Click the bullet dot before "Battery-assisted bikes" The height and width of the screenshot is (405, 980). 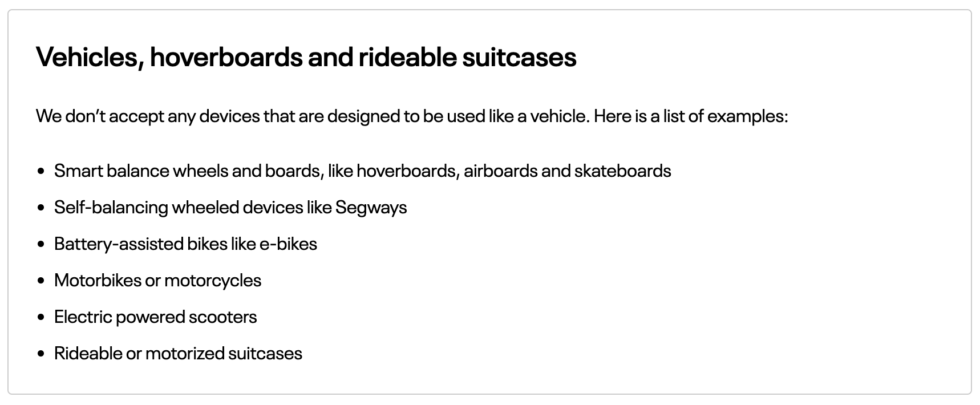tap(41, 244)
